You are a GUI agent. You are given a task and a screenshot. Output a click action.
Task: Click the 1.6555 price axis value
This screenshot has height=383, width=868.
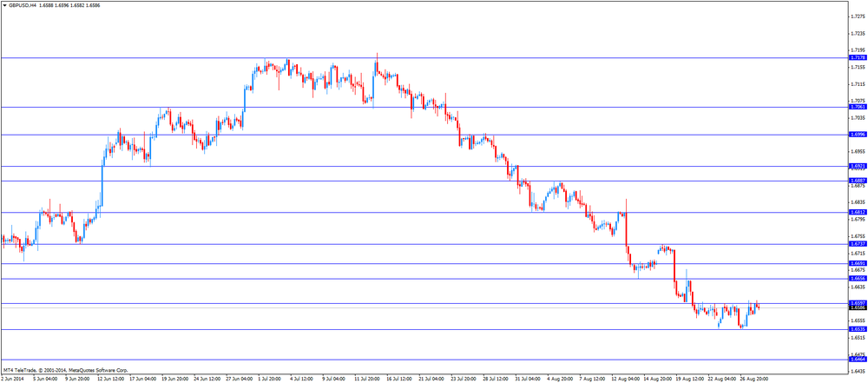857,320
